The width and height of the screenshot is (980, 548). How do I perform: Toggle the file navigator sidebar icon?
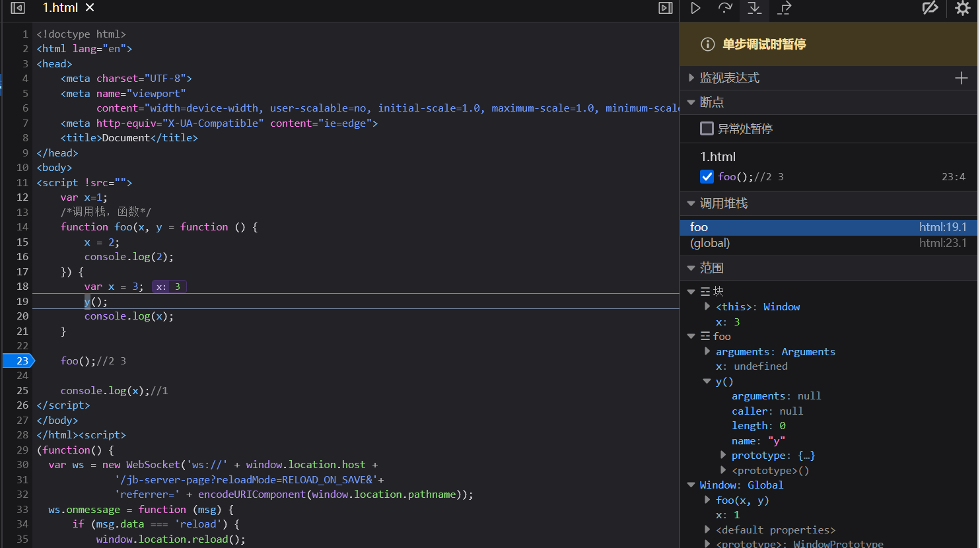(x=18, y=8)
